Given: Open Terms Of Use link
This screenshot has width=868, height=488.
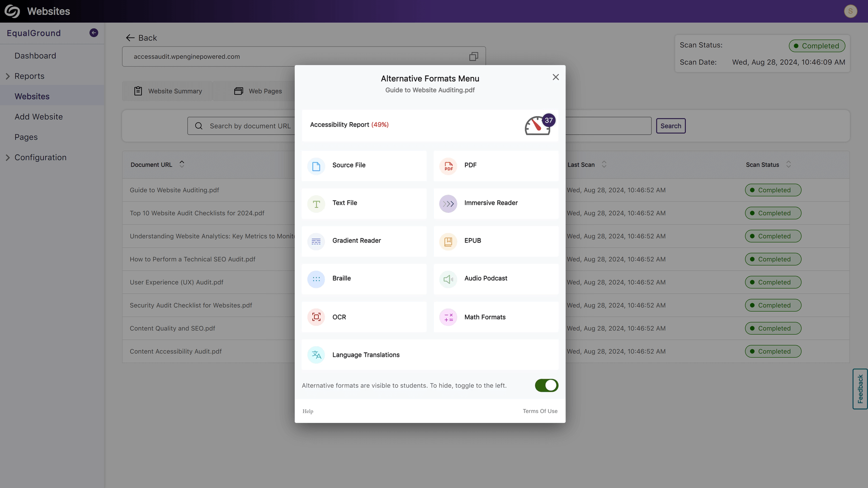Looking at the screenshot, I should (x=539, y=412).
